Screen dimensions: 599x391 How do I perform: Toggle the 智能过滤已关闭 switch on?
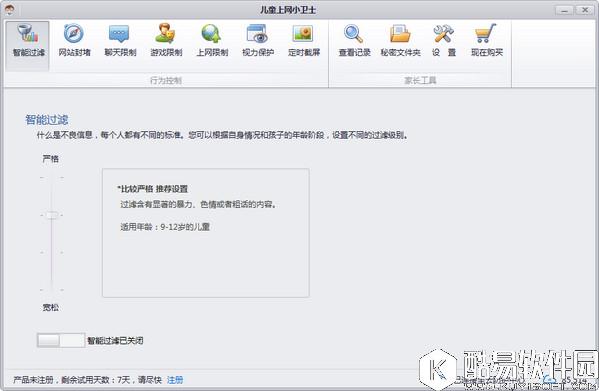60,340
